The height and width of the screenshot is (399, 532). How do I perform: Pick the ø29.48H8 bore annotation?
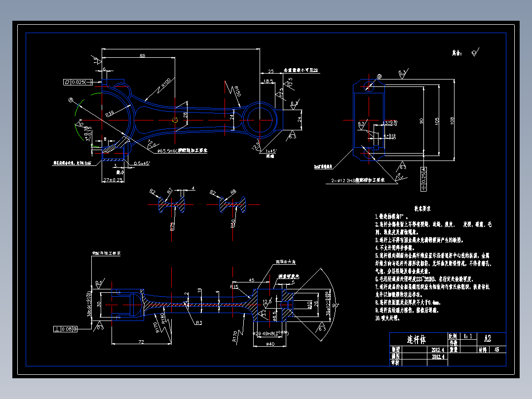pyautogui.click(x=271, y=333)
